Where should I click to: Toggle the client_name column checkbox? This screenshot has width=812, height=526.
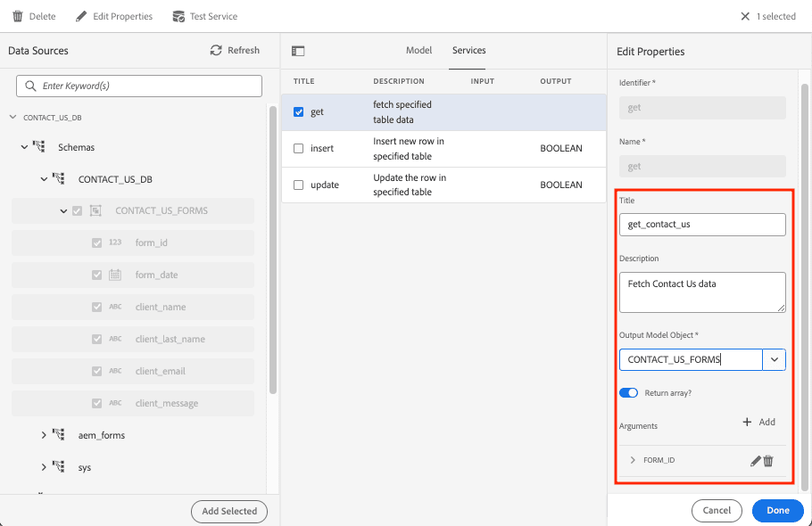pyautogui.click(x=97, y=307)
